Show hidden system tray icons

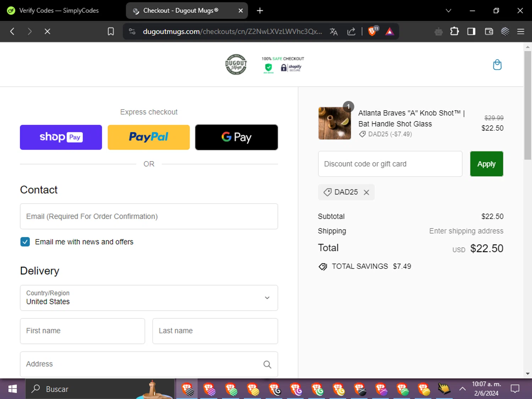tap(462, 389)
